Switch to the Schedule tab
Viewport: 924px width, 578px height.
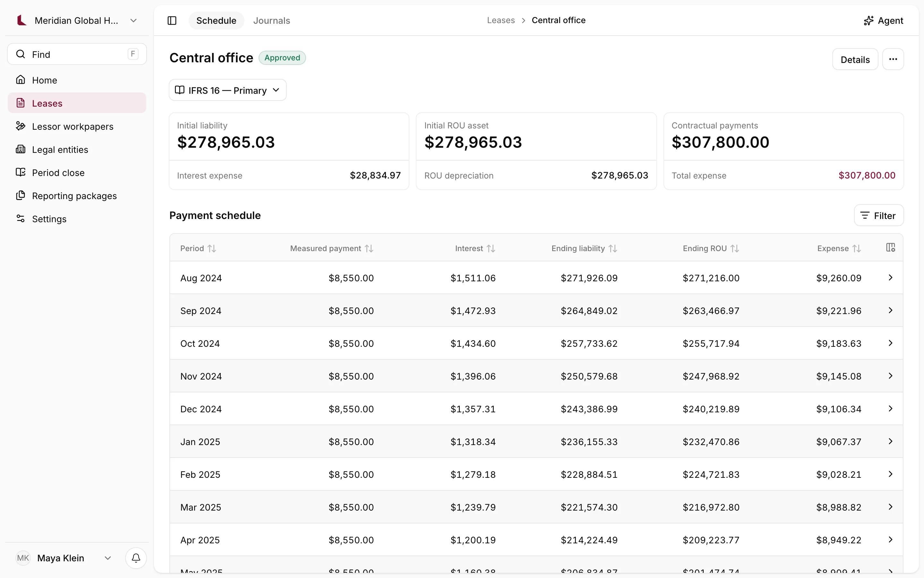(216, 21)
